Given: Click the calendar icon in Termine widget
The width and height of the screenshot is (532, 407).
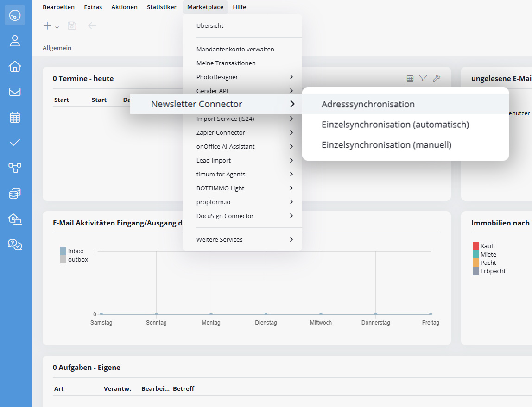Looking at the screenshot, I should (x=410, y=79).
